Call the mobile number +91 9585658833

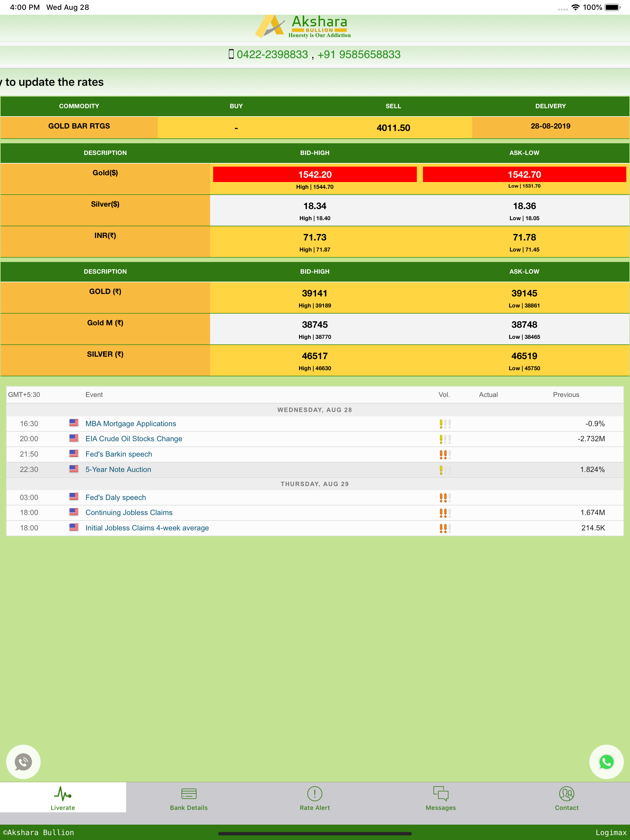[359, 54]
